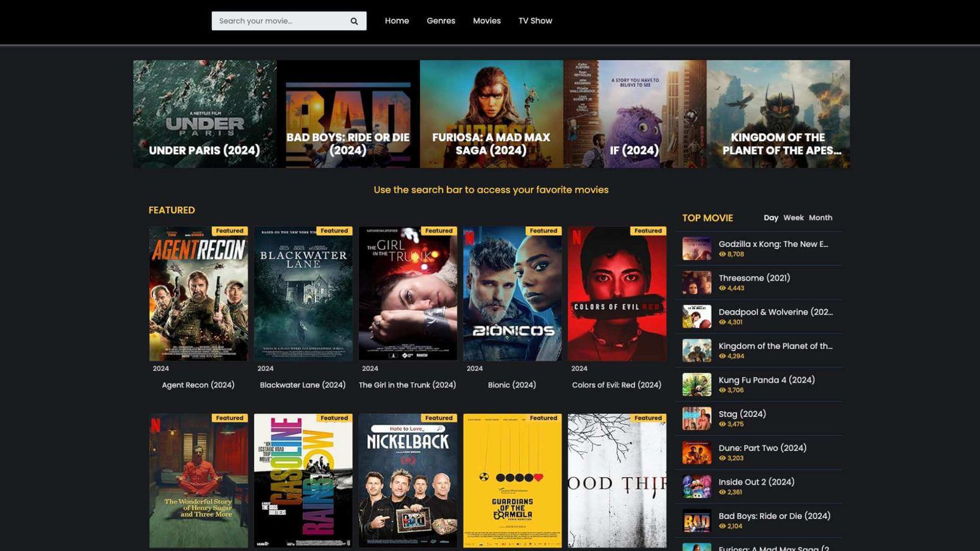Open the Guardians of the Formula poster
Viewport: 980px width, 551px height.
pyautogui.click(x=512, y=480)
